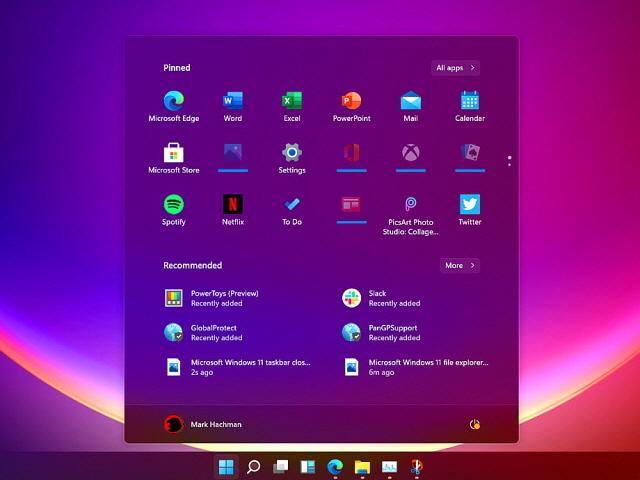
Task: Open Widgets from the taskbar
Action: click(x=307, y=467)
